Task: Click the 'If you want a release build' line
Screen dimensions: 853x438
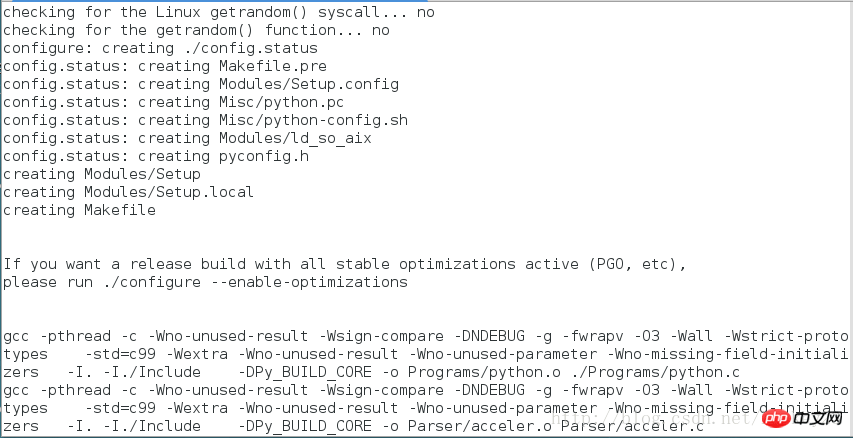Action: pyautogui.click(x=345, y=264)
